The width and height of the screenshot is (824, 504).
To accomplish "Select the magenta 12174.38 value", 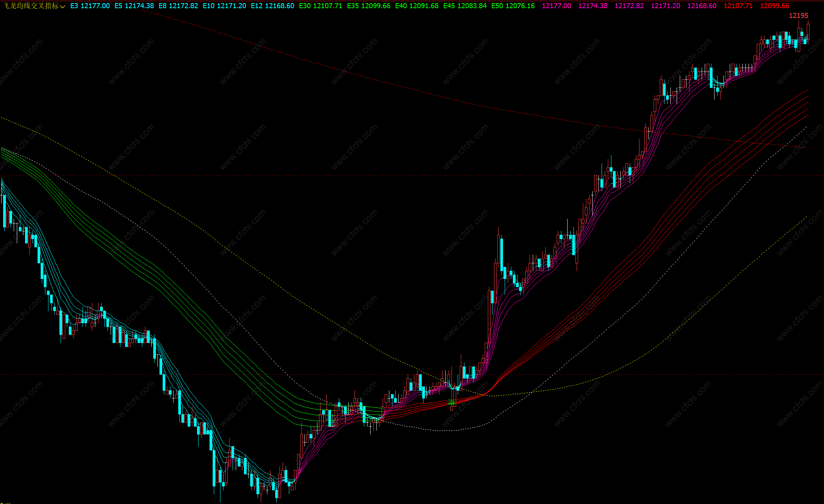I will click(593, 6).
